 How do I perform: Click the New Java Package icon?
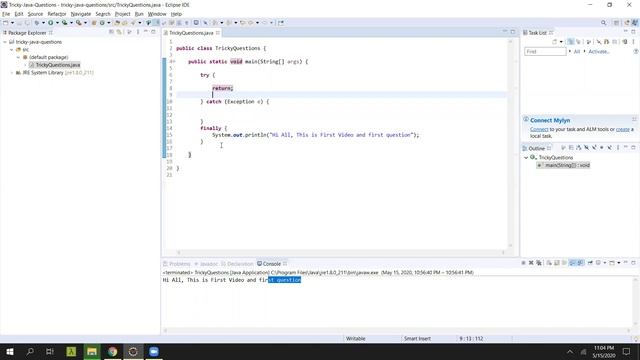point(94,23)
